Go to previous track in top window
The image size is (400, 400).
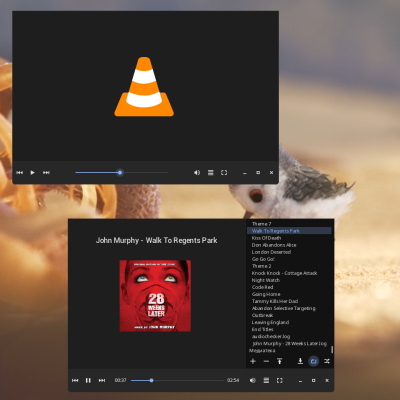(x=20, y=172)
